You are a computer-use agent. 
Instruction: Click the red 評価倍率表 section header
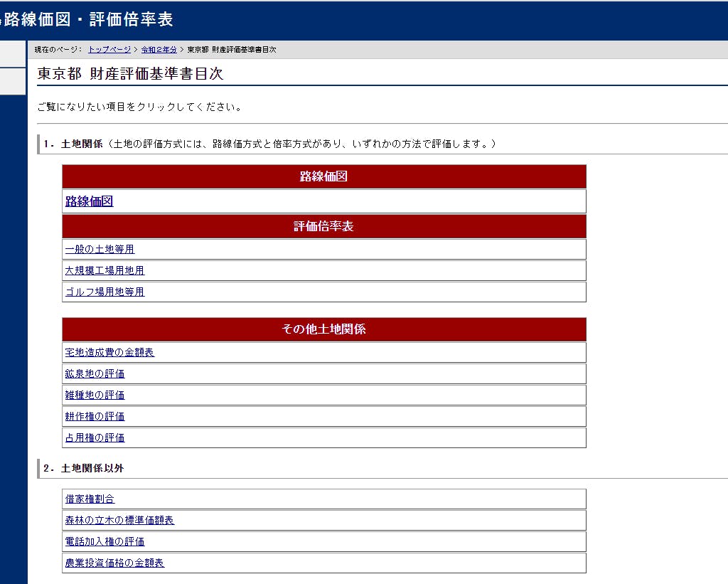pos(324,227)
